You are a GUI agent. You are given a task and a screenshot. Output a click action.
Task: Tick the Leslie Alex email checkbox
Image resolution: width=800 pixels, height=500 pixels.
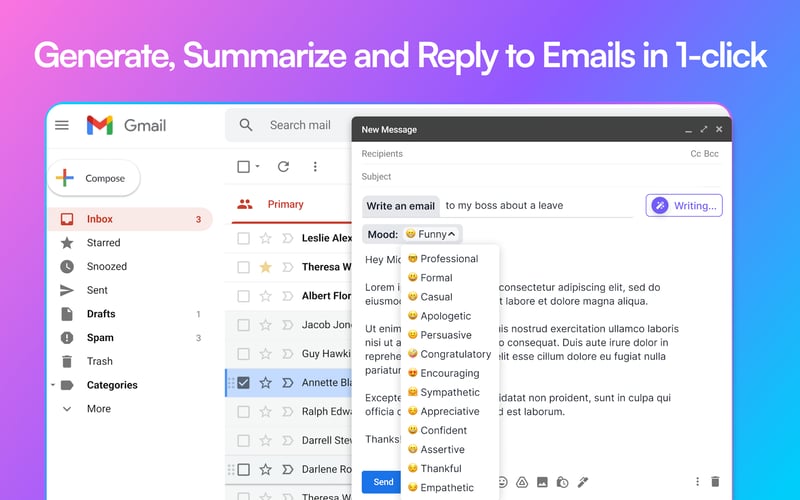(x=243, y=238)
